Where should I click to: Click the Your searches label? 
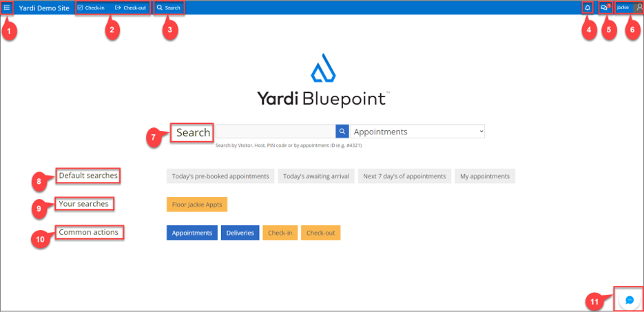(84, 204)
